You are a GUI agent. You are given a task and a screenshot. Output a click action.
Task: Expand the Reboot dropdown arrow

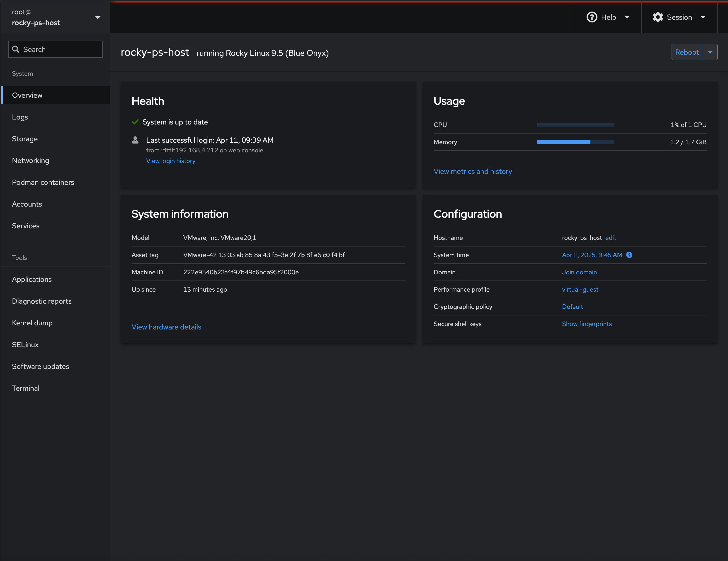pos(710,52)
